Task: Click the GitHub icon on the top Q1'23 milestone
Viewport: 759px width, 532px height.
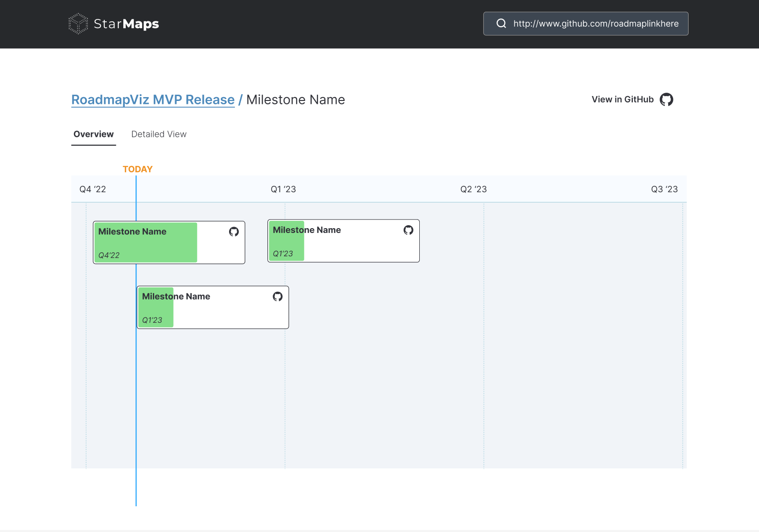Action: (x=408, y=230)
